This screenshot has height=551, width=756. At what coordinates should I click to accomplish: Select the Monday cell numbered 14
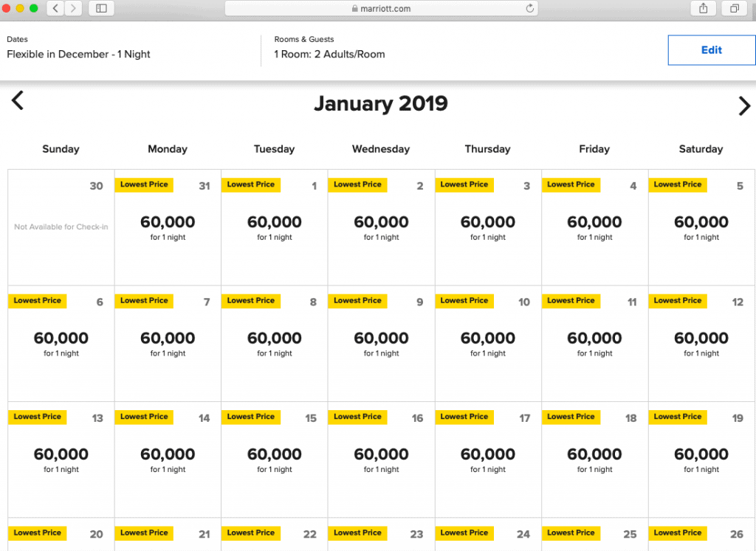tap(168, 460)
